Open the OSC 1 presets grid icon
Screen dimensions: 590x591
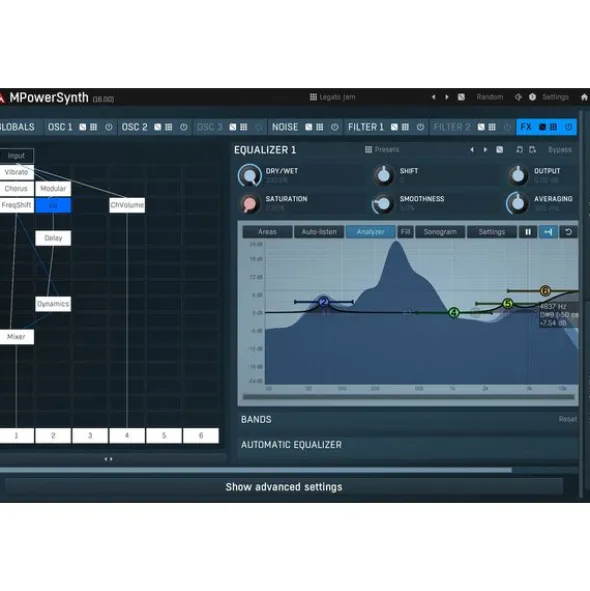[x=93, y=127]
